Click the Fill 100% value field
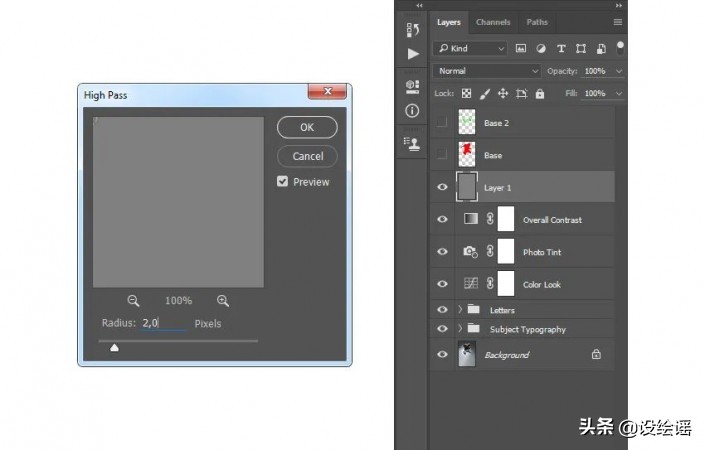Screen dimensions: 705x450 click(x=595, y=94)
